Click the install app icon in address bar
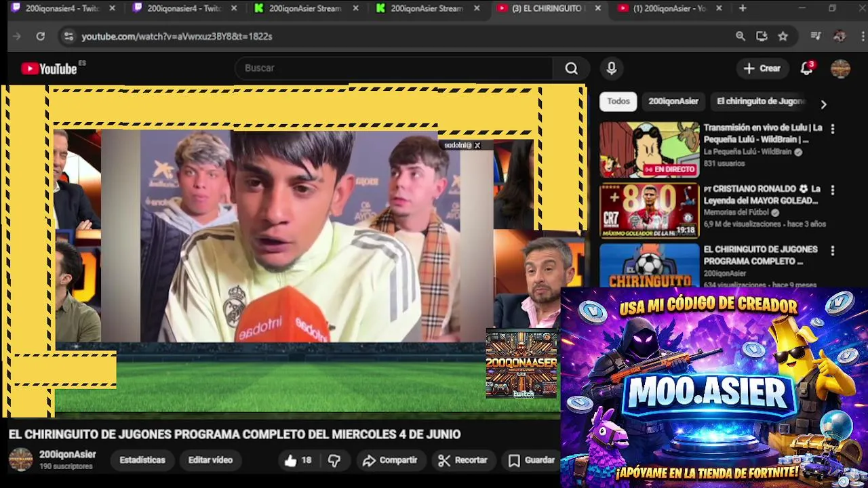The image size is (868, 488). pyautogui.click(x=762, y=37)
